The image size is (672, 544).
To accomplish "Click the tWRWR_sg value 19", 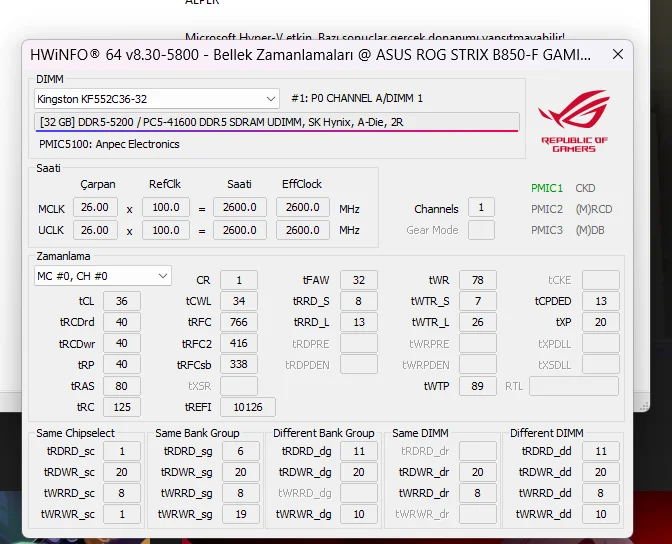I will [x=240, y=514].
